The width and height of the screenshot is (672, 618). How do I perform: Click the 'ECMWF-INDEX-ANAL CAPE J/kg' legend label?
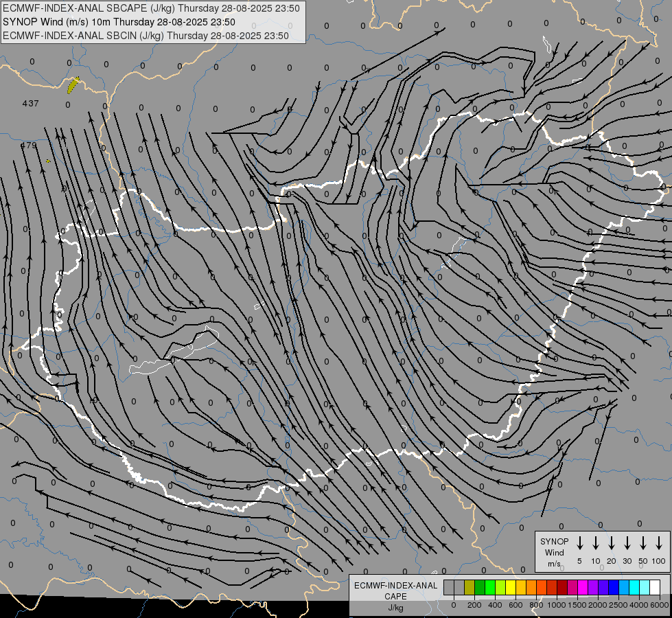(x=395, y=596)
